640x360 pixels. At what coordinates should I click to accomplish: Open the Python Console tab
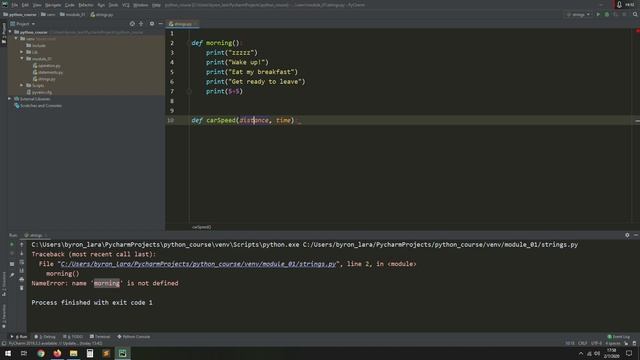pyautogui.click(x=134, y=337)
